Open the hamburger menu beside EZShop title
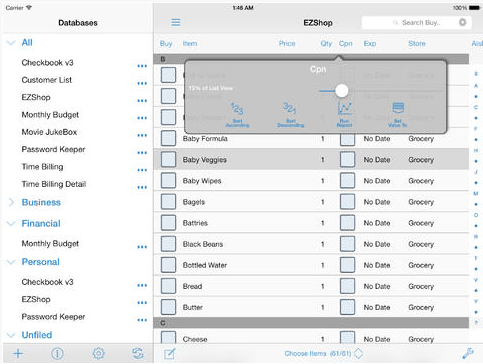 (x=176, y=22)
